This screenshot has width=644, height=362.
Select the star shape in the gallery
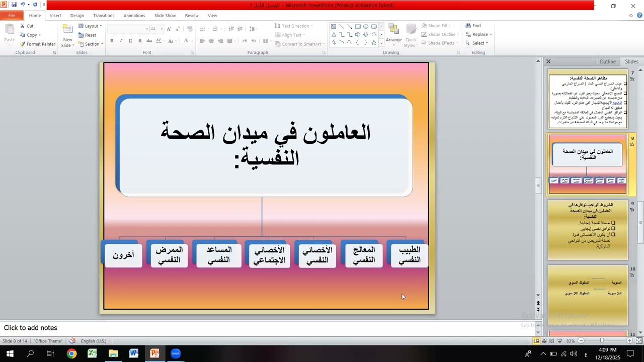373,43
